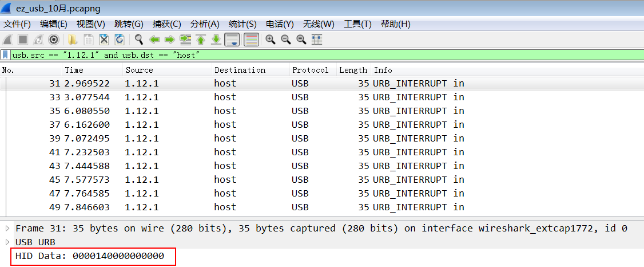Viewport: 644px width, 267px height.
Task: Select packet number 41 row
Action: [322, 152]
